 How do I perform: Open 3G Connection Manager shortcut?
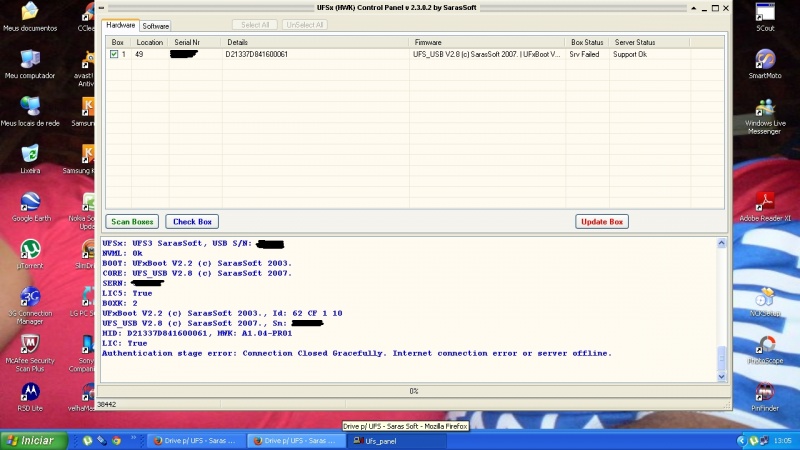30,305
